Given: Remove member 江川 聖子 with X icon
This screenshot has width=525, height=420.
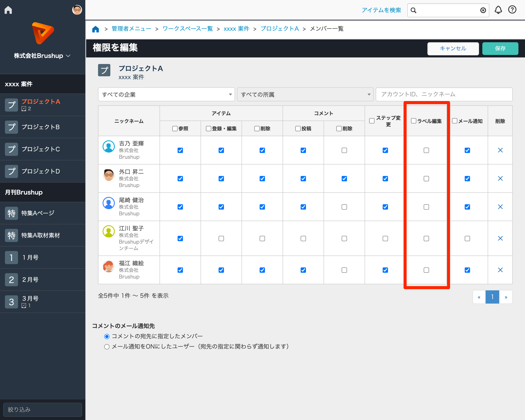Looking at the screenshot, I should click(500, 238).
